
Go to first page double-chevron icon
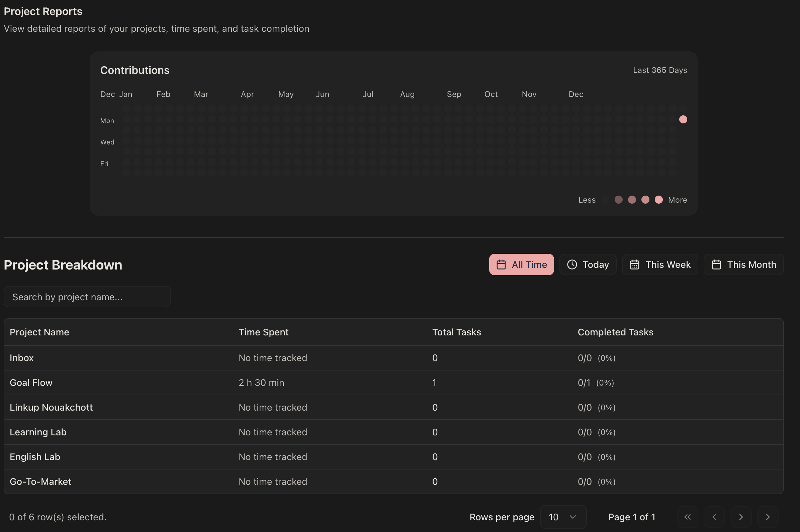pyautogui.click(x=687, y=517)
